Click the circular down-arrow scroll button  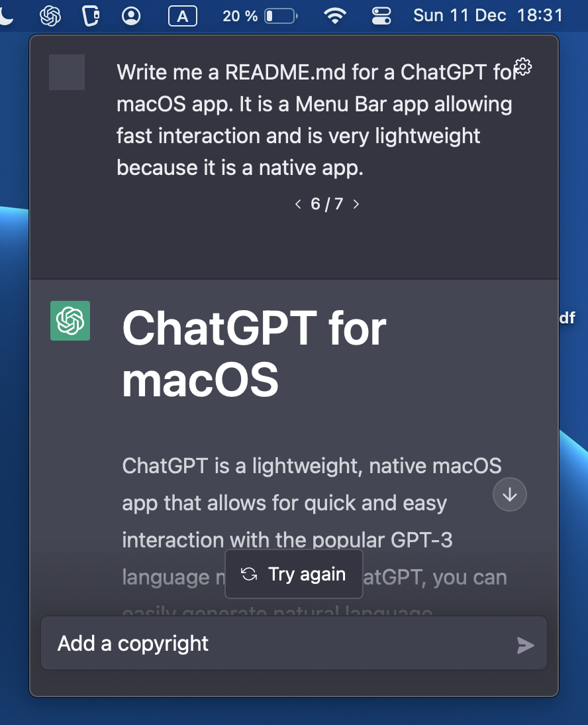tap(509, 494)
